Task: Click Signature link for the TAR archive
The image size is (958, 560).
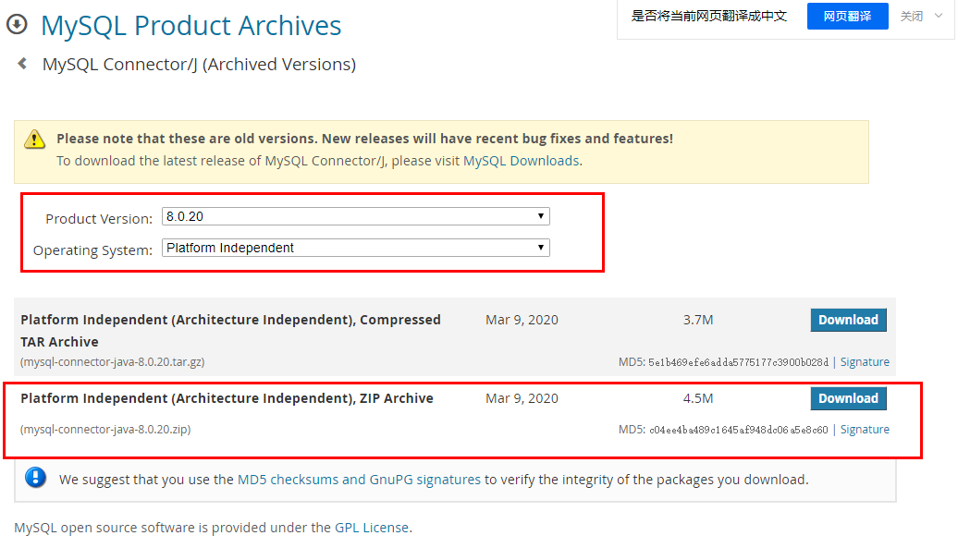Action: click(x=865, y=361)
